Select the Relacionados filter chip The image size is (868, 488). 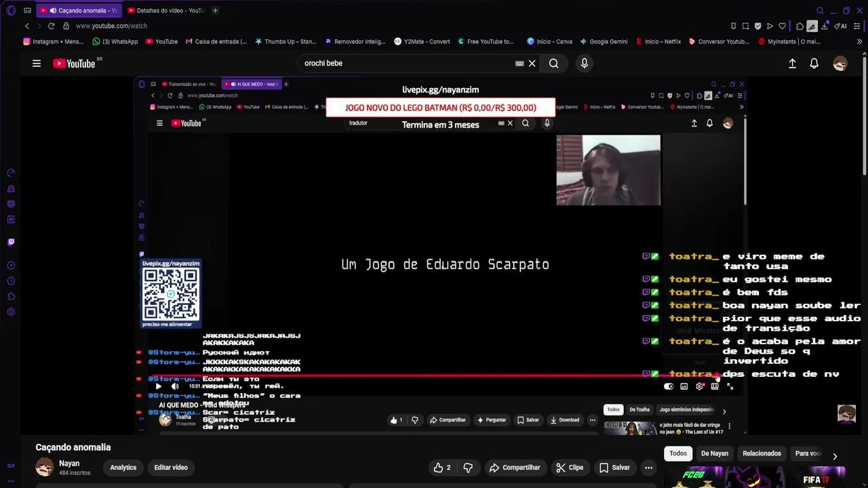762,453
